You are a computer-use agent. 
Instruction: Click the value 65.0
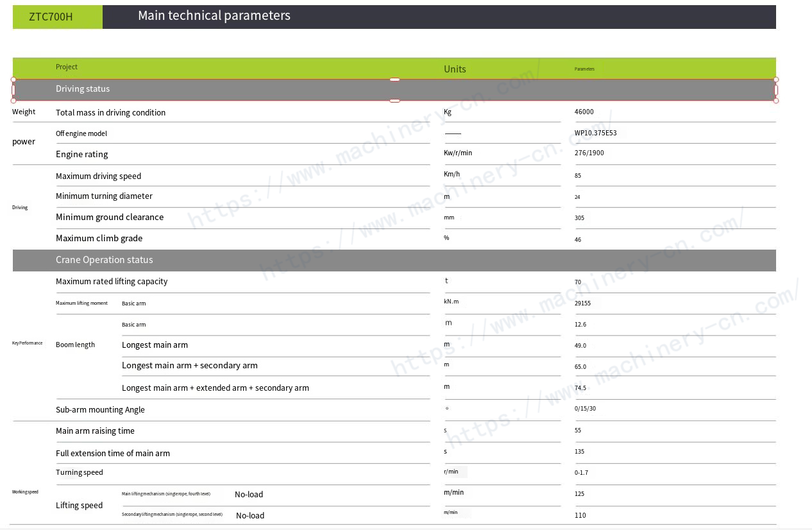point(580,366)
